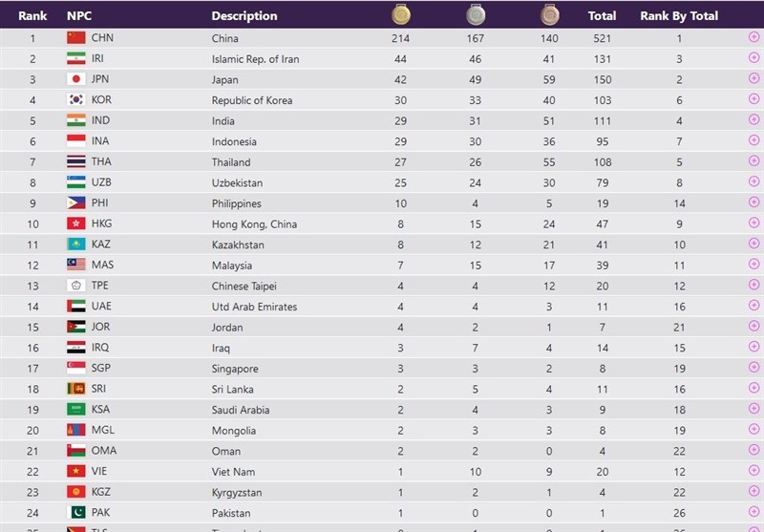Click the silver medal column icon
Viewport: 764px width, 532px height.
coord(475,14)
